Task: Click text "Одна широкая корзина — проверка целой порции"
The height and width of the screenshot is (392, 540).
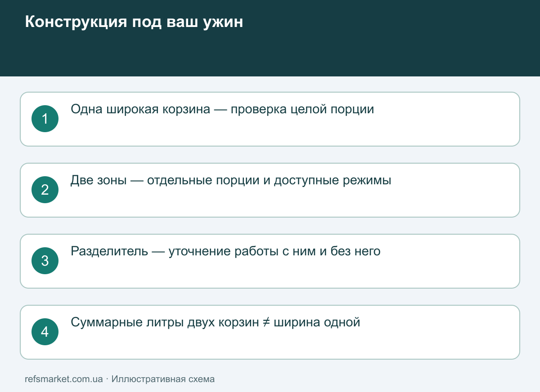Action: point(222,109)
